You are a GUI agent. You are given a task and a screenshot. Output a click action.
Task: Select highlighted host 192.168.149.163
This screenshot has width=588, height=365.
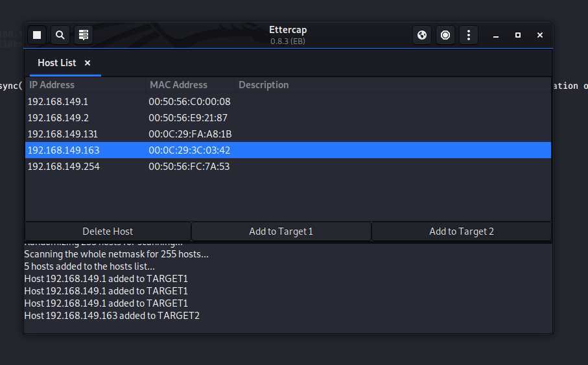tap(288, 150)
